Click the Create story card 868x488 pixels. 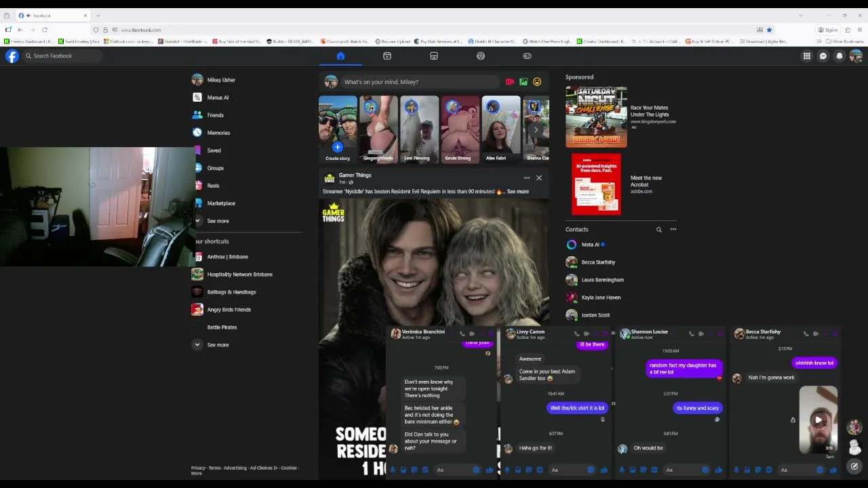(x=338, y=129)
